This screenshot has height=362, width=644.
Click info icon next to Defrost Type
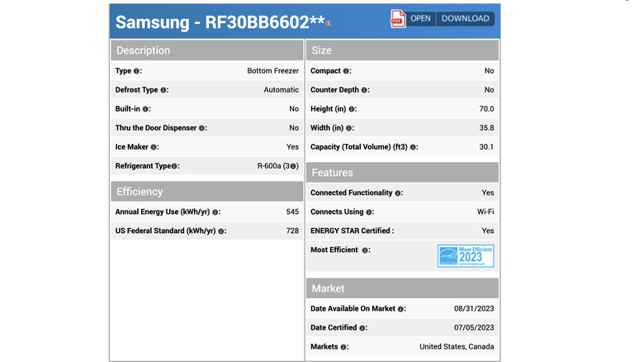click(x=163, y=90)
